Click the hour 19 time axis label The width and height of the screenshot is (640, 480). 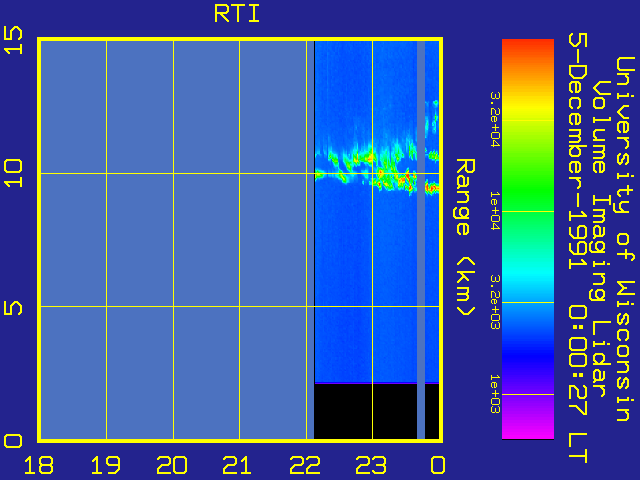(x=106, y=465)
